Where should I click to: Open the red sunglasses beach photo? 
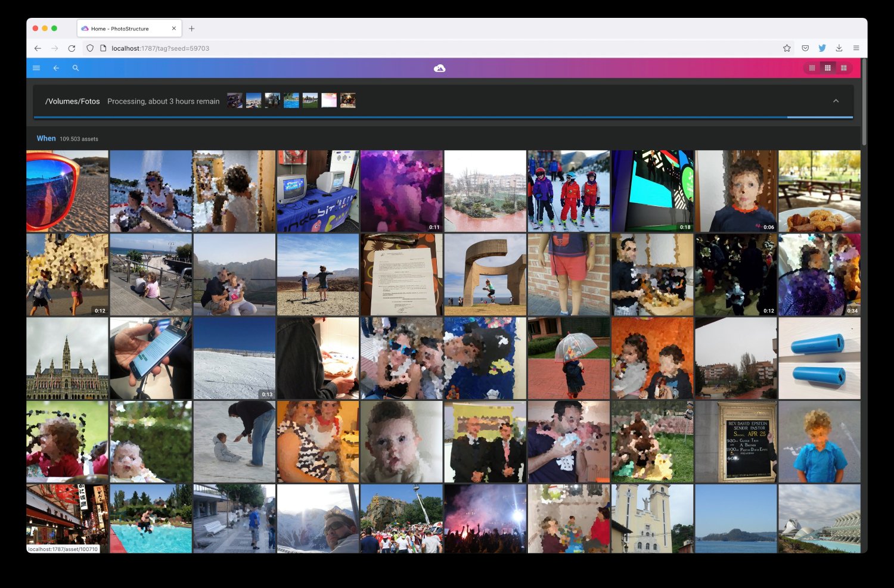click(x=67, y=191)
